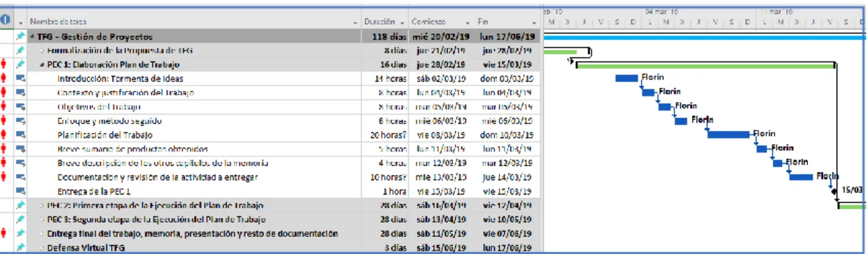The image size is (868, 254).
Task: Click the pin task-mode icon for TFG - Gestión de Proyectos
Action: click(20, 36)
